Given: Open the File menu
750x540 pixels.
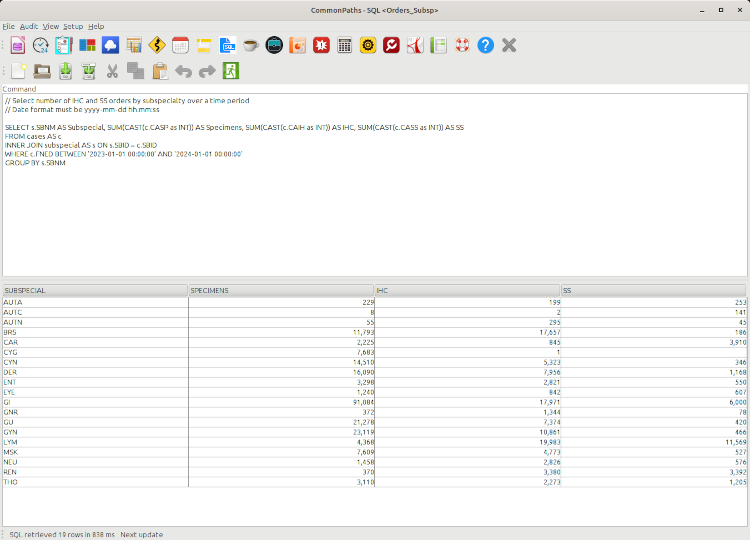Looking at the screenshot, I should pos(8,26).
